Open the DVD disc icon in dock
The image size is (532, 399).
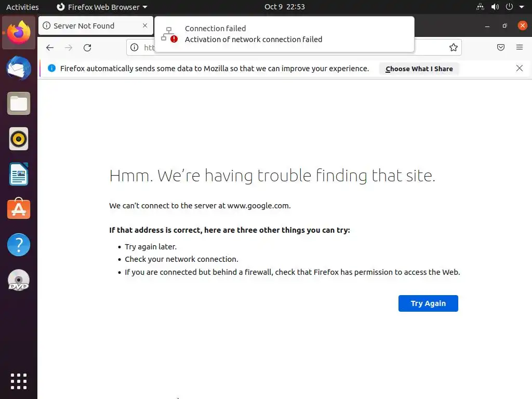[19, 280]
